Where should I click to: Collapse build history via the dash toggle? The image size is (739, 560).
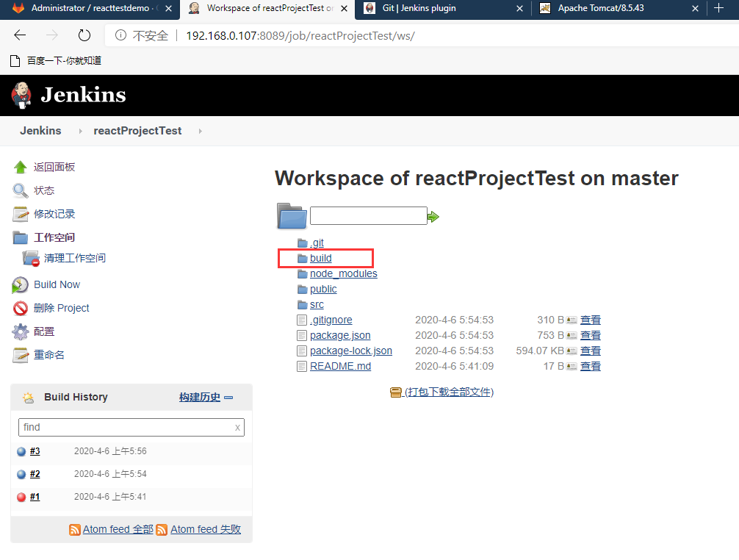(228, 398)
